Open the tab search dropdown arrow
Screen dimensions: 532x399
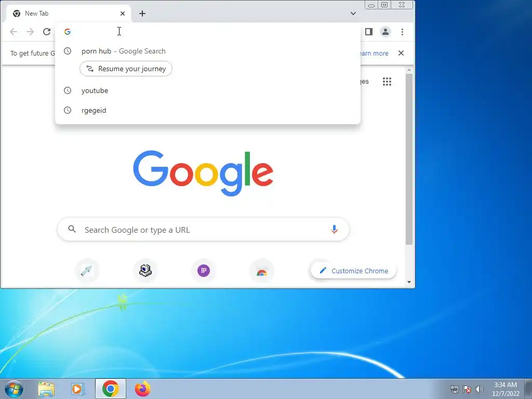(353, 14)
